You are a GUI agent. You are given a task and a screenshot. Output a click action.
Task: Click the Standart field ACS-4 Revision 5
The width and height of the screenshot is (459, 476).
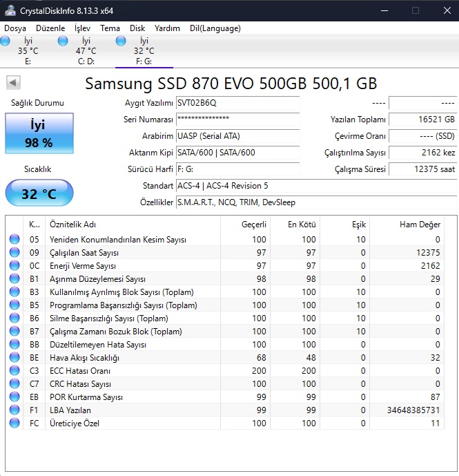tap(316, 186)
